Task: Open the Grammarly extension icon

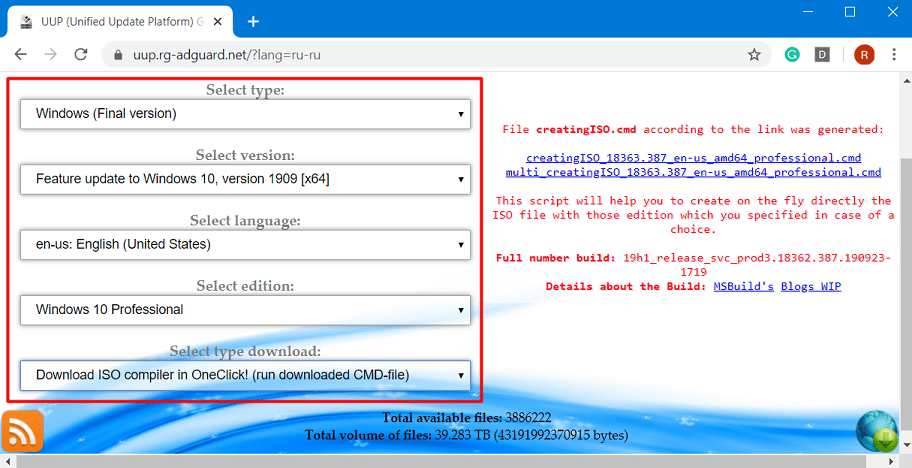Action: (x=792, y=55)
